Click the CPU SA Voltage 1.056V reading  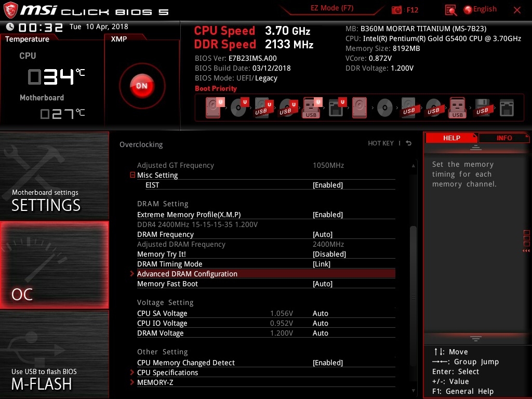click(x=281, y=313)
